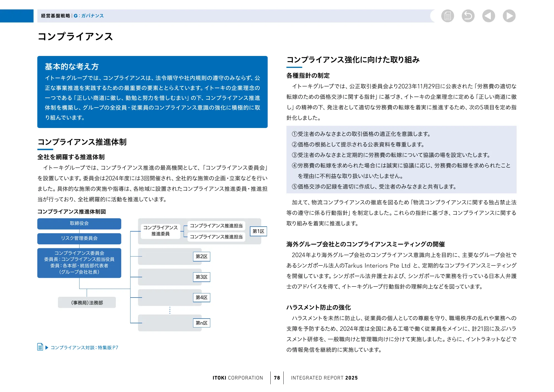Screen dimensions: 554x392
Task: Click the 取締役会 box in the diagram
Action: (x=79, y=224)
